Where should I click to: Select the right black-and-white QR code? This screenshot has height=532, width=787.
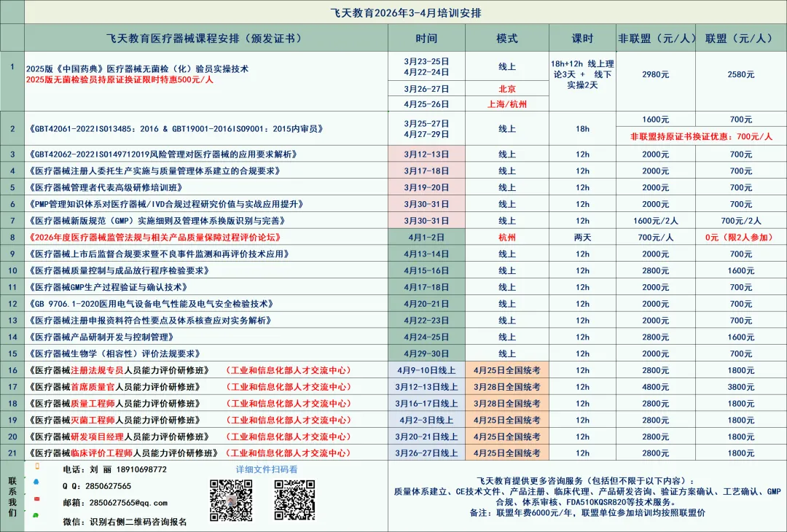pyautogui.click(x=294, y=500)
